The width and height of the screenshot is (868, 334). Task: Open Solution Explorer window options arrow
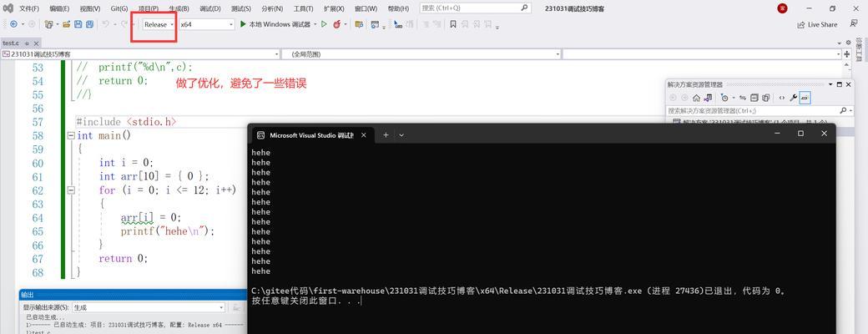click(830, 84)
